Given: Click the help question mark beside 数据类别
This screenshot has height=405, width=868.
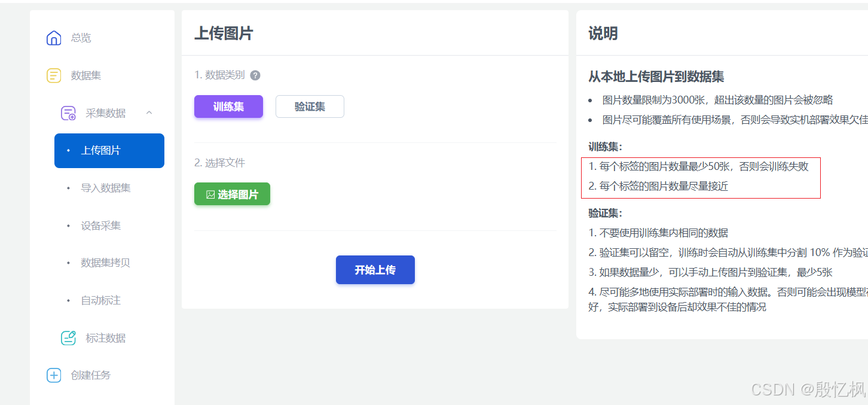Looking at the screenshot, I should pos(255,75).
